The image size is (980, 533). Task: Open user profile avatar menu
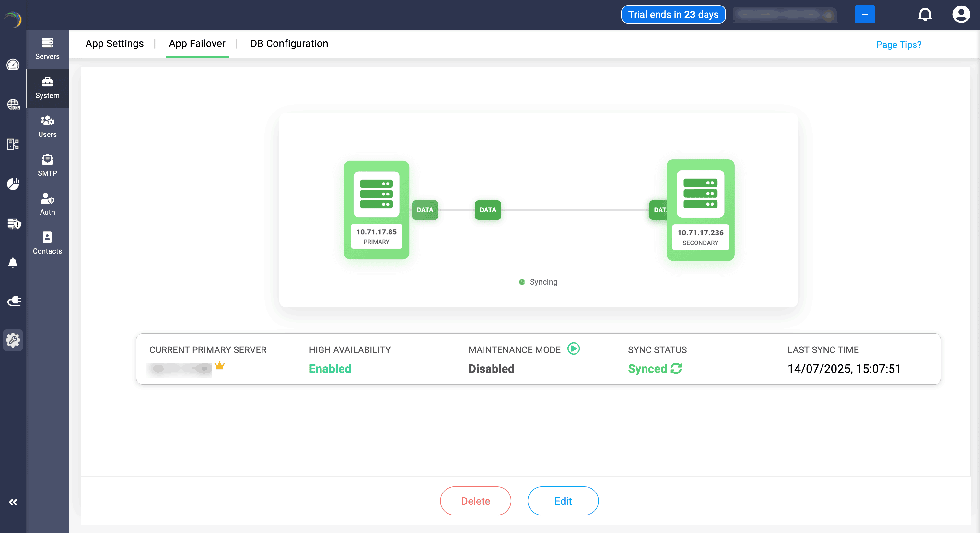(x=961, y=15)
